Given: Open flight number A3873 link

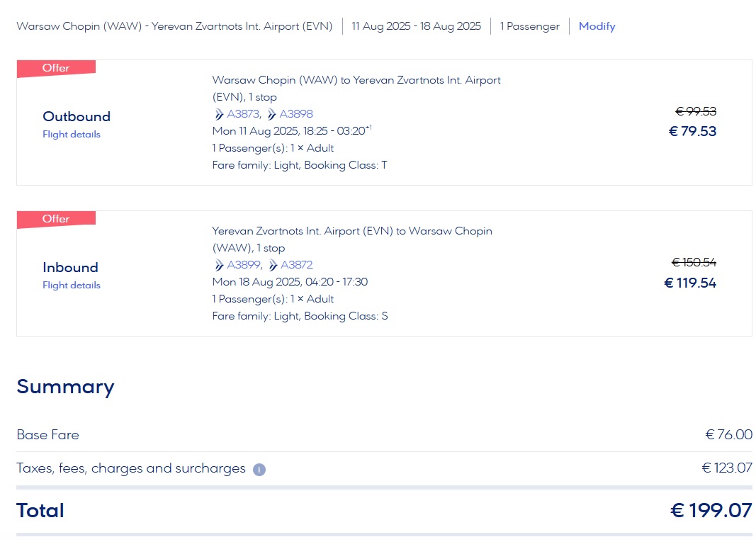Looking at the screenshot, I should click(x=244, y=114).
